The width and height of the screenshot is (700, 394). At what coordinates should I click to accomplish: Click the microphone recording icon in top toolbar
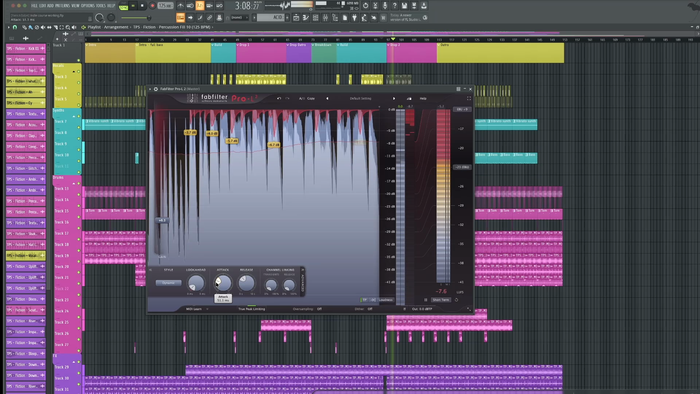[385, 6]
